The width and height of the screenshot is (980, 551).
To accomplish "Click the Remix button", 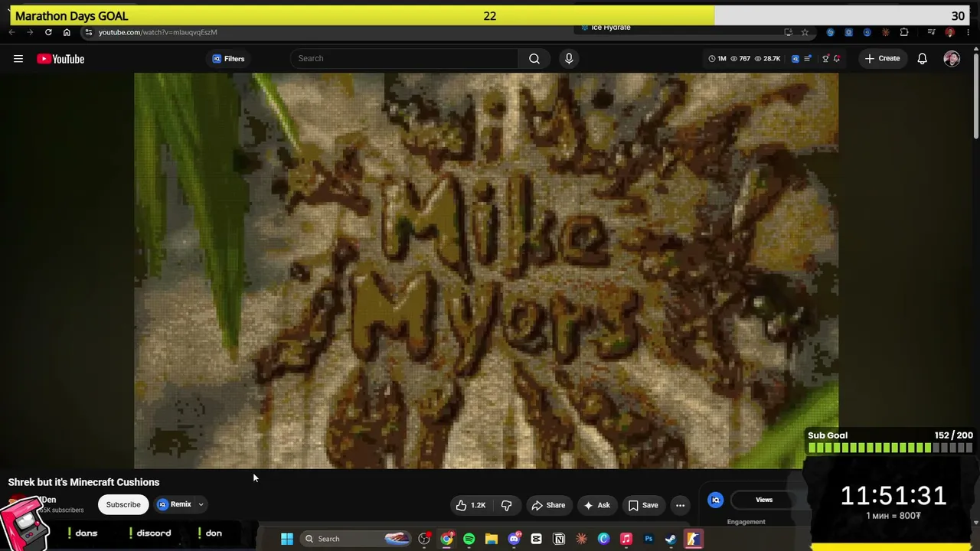I will coord(175,505).
